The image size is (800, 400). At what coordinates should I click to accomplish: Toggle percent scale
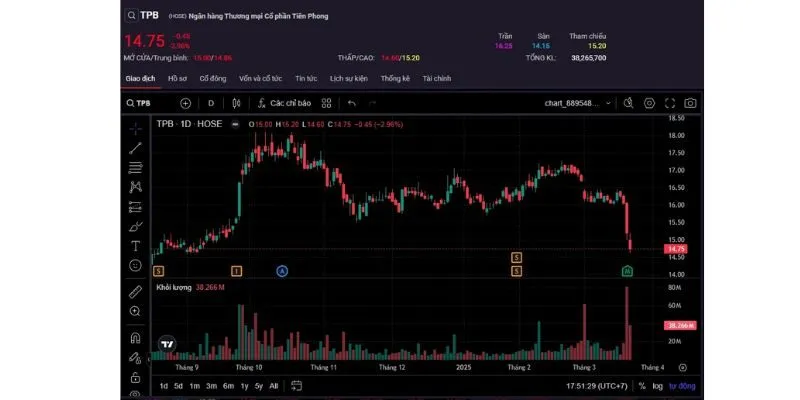pyautogui.click(x=642, y=386)
